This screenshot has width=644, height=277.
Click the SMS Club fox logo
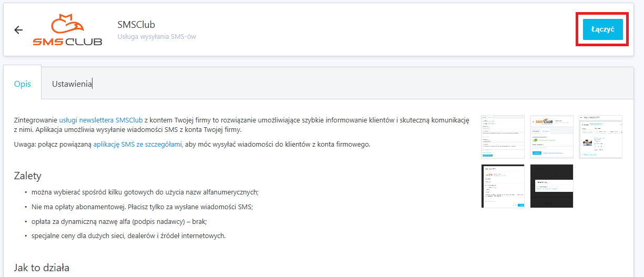[x=67, y=30]
